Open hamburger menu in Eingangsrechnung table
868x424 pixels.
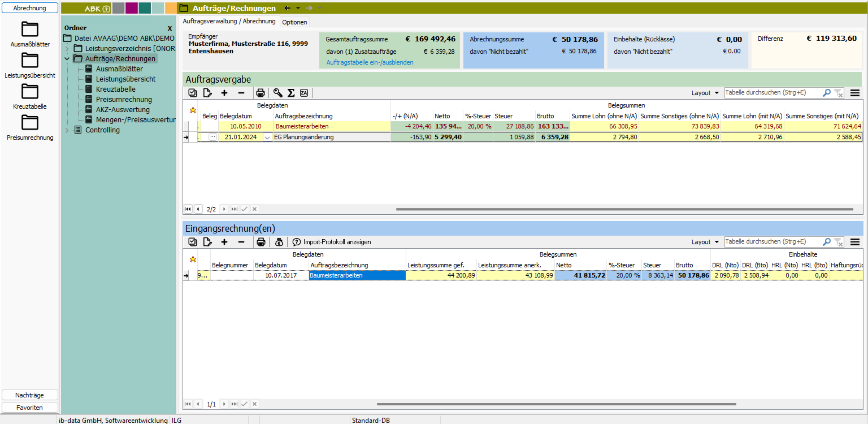point(855,242)
